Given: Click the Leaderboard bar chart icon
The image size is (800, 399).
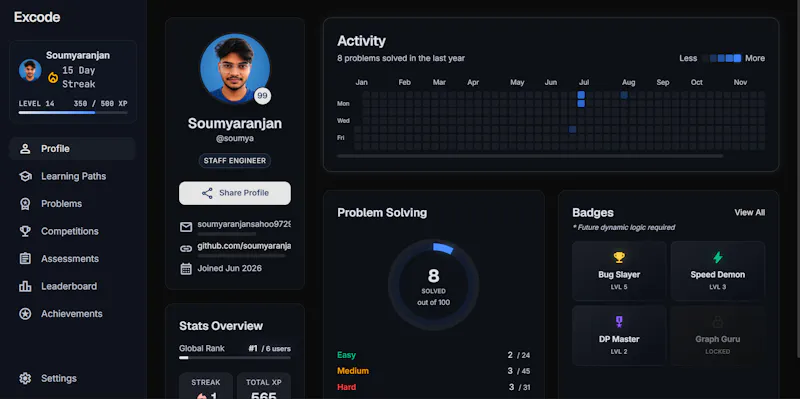Looking at the screenshot, I should (25, 287).
